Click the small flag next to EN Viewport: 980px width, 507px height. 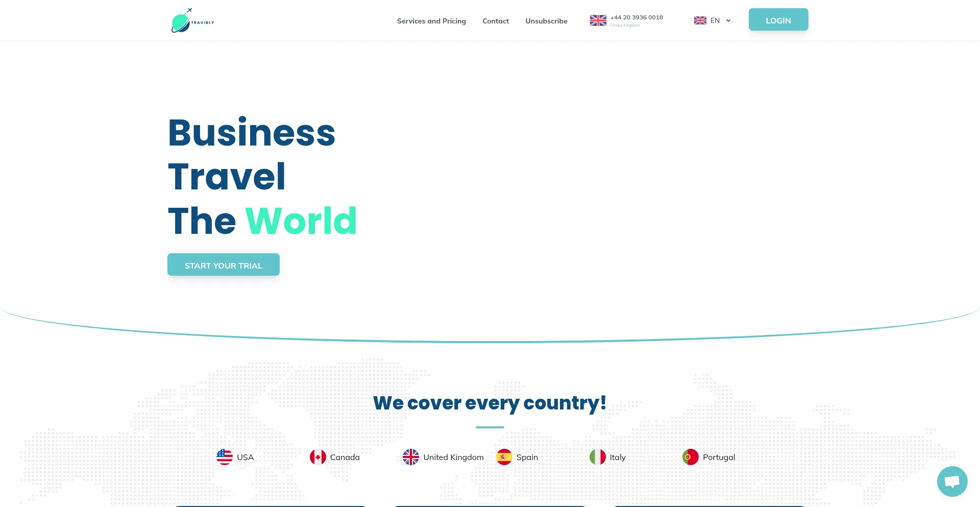700,20
